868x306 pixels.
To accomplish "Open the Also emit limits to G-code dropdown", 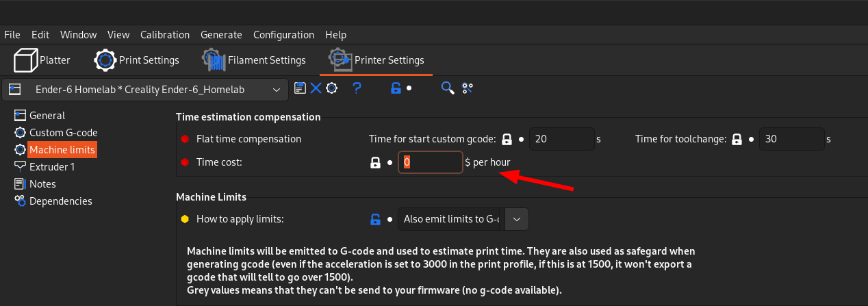I will [x=463, y=219].
